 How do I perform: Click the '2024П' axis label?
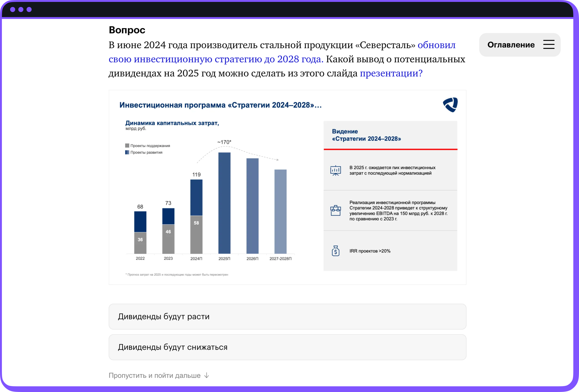coord(196,259)
